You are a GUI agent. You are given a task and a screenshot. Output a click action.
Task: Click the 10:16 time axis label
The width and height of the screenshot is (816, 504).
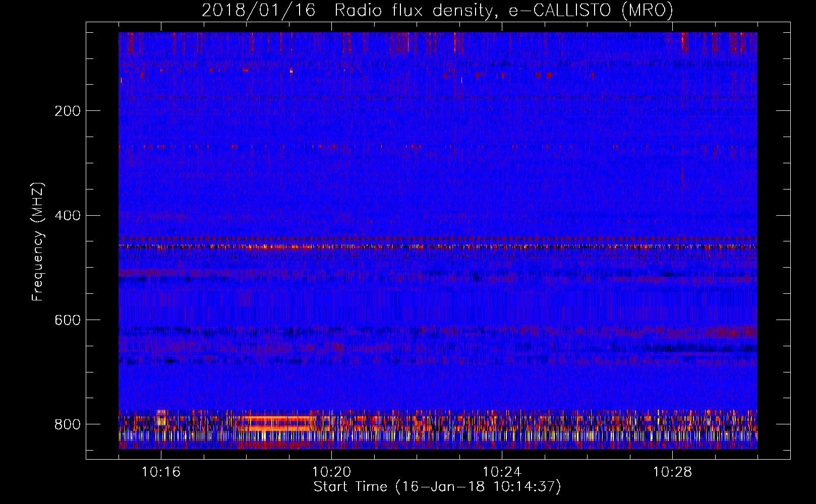tap(161, 472)
